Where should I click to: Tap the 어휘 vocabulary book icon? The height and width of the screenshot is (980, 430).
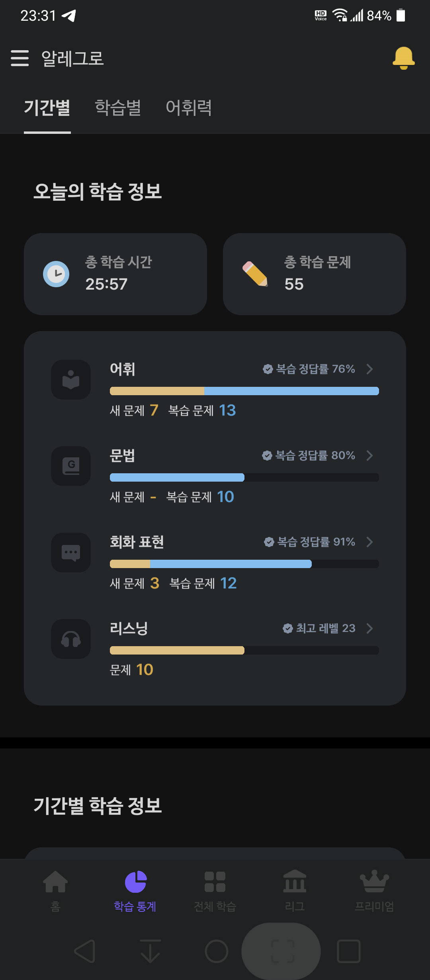point(71,380)
